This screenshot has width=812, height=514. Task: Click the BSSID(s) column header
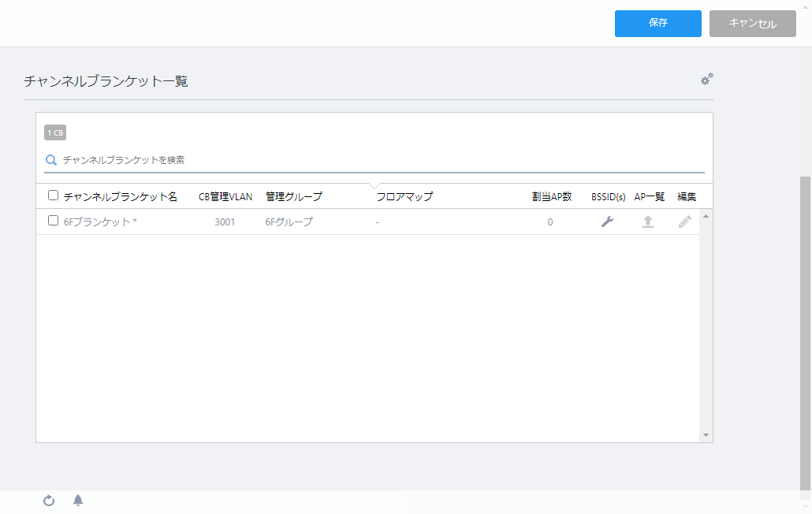[x=608, y=197]
